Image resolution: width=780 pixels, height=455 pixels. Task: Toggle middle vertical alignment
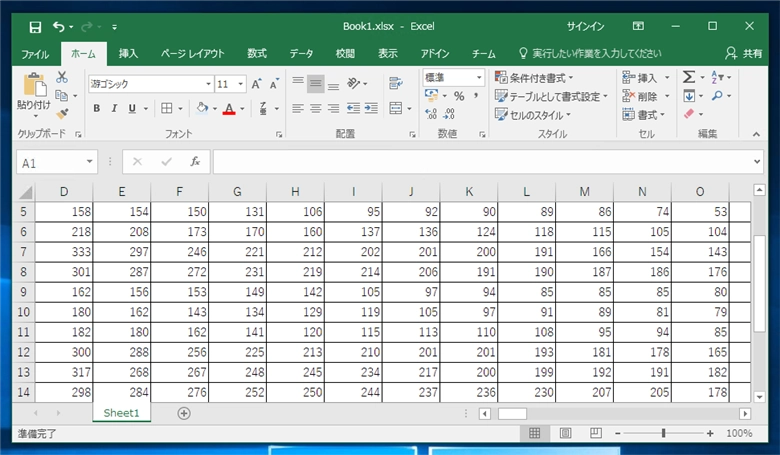(315, 84)
